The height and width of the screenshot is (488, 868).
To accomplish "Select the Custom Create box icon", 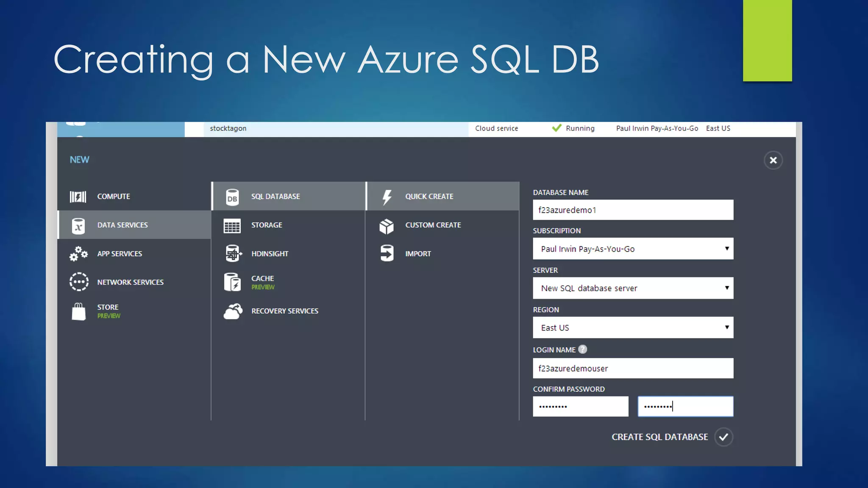I will pos(387,226).
